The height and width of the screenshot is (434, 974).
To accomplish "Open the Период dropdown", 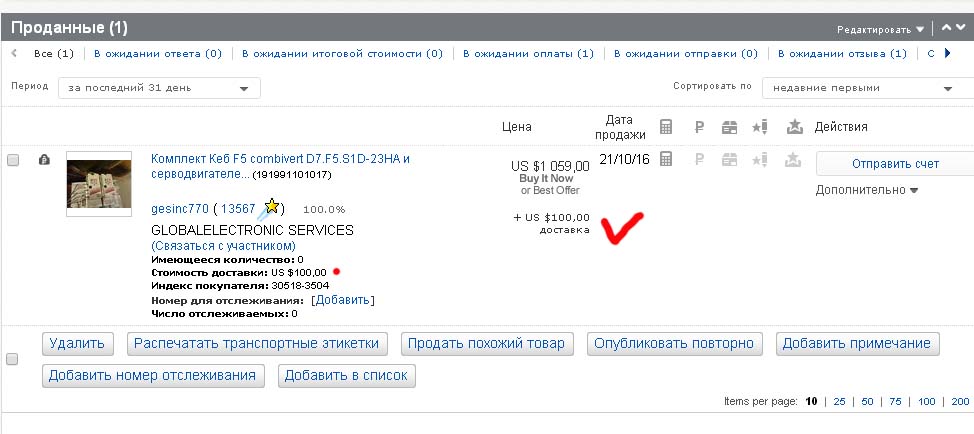I will [x=159, y=88].
